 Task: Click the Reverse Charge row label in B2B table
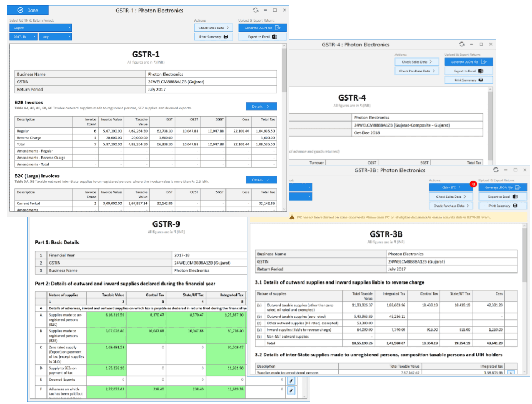tap(29, 138)
